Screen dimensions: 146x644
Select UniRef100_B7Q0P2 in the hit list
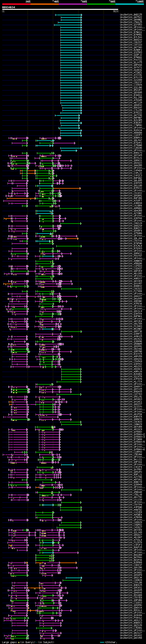(x=131, y=143)
